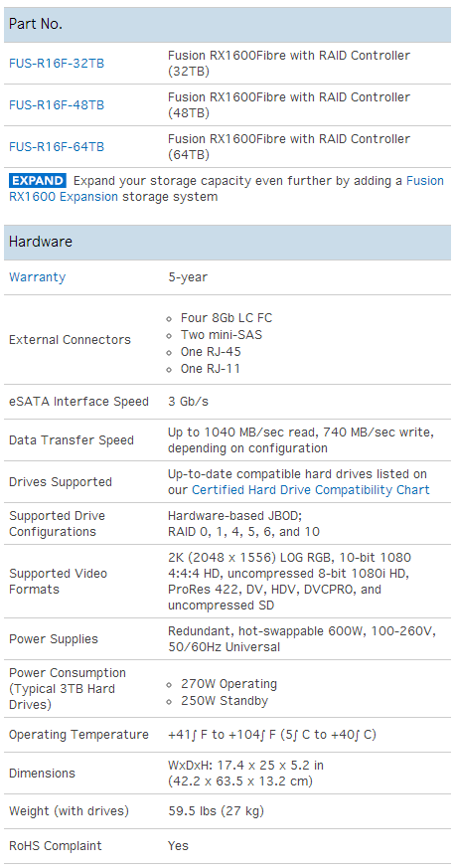
Task: Click the RoHS Complaint row label
Action: pos(56,846)
